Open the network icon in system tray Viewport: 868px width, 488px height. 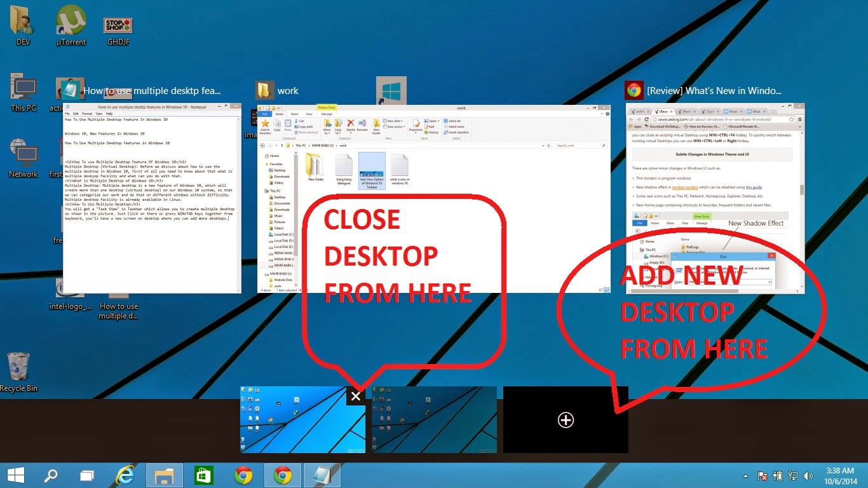[793, 476]
